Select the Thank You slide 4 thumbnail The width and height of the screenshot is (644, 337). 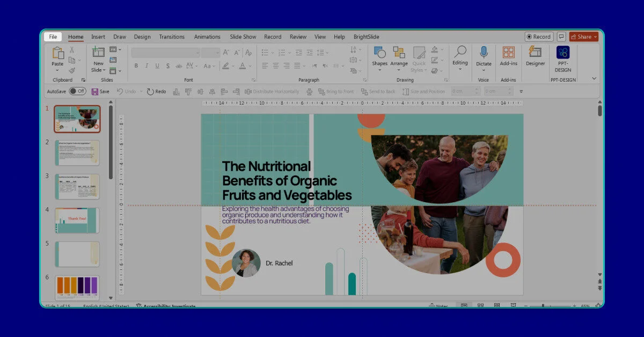(x=77, y=220)
